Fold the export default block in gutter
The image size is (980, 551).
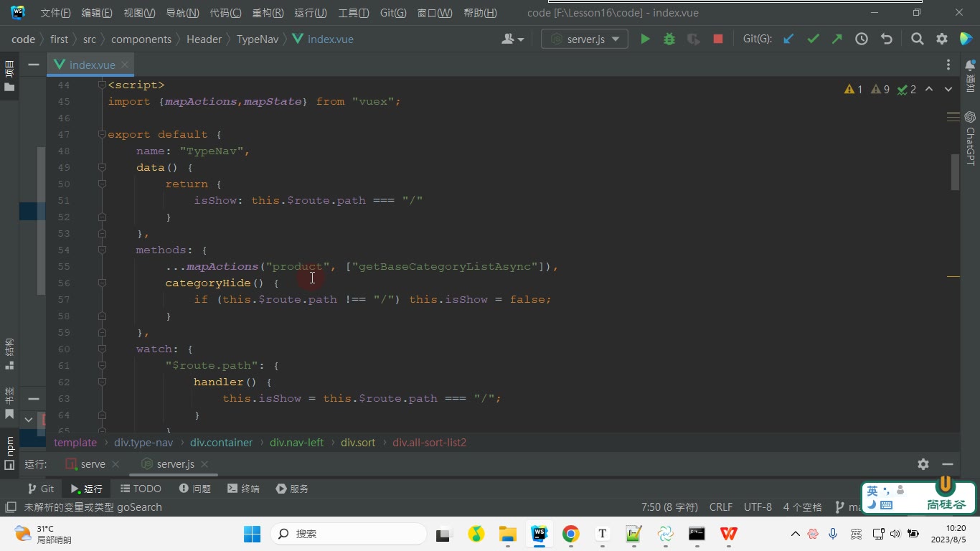pos(102,134)
